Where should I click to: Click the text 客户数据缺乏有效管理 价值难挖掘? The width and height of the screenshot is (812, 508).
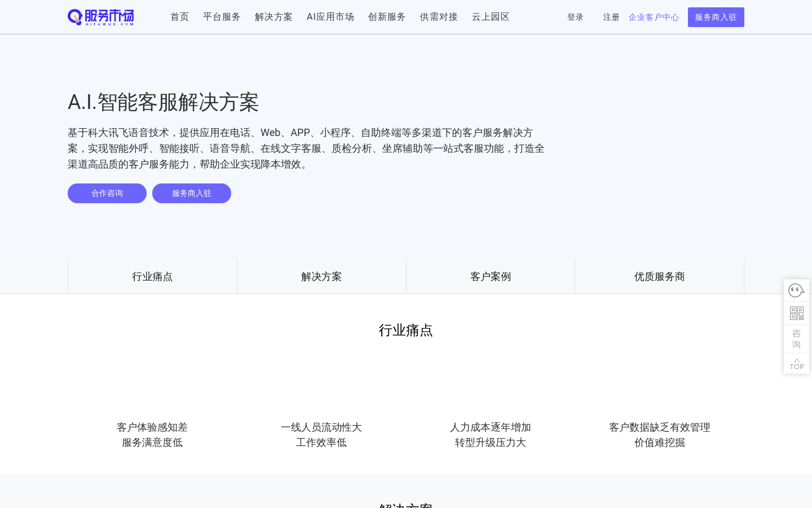[x=660, y=435]
